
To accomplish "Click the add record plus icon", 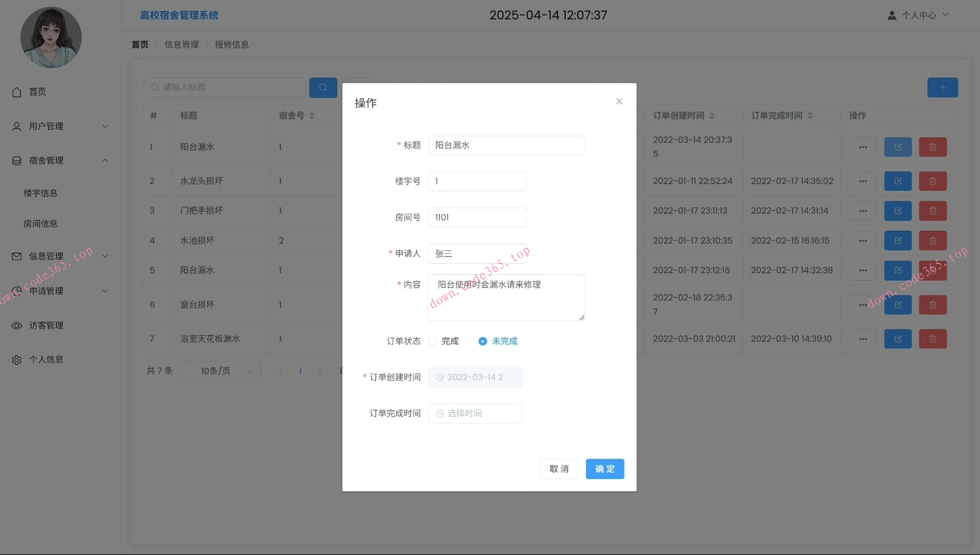I will click(942, 87).
